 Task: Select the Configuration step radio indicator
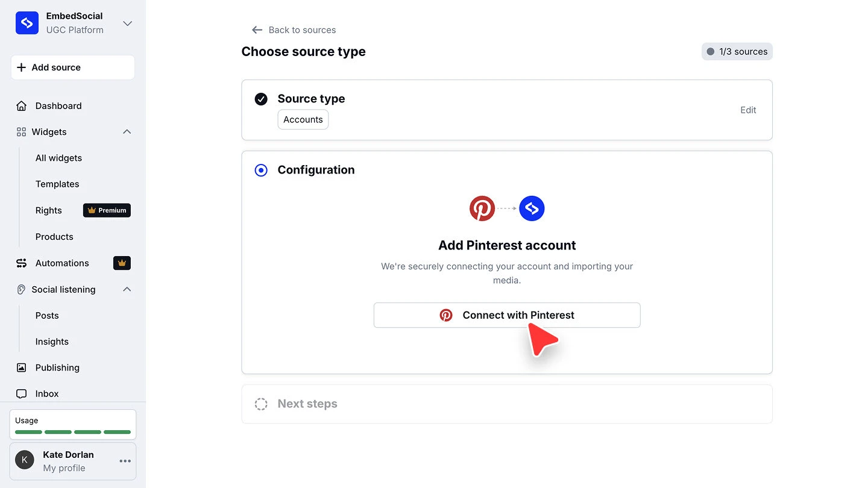261,170
